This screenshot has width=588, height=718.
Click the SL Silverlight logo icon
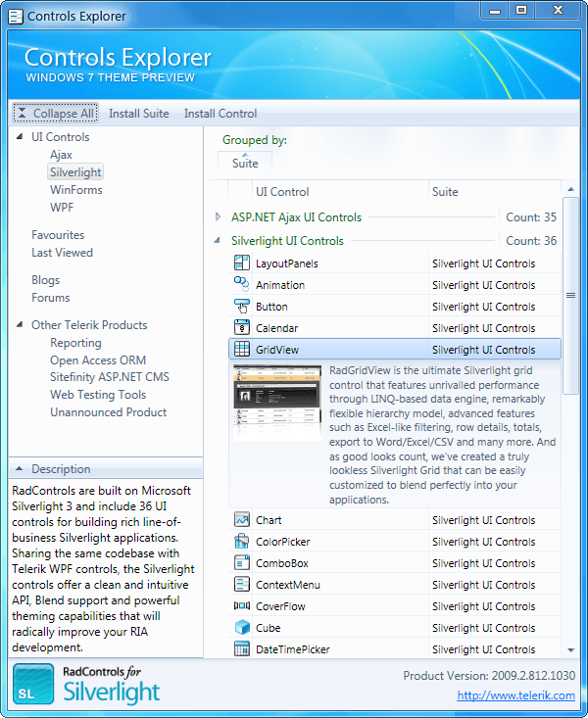coord(33,684)
